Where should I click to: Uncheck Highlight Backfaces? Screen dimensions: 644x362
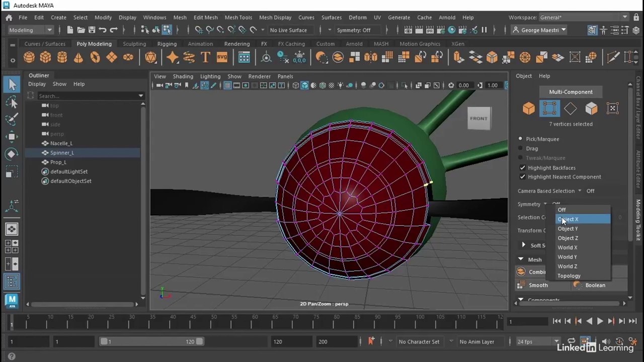click(522, 168)
